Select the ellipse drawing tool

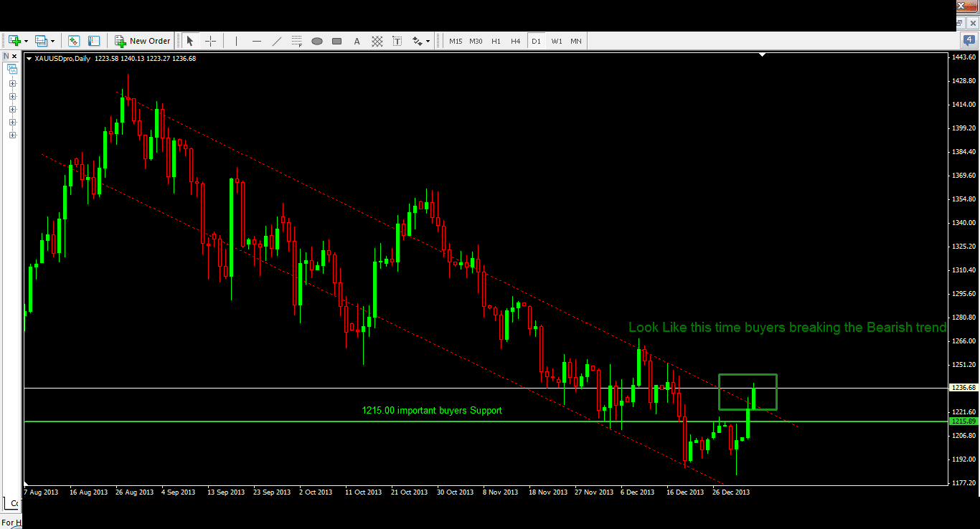(317, 42)
